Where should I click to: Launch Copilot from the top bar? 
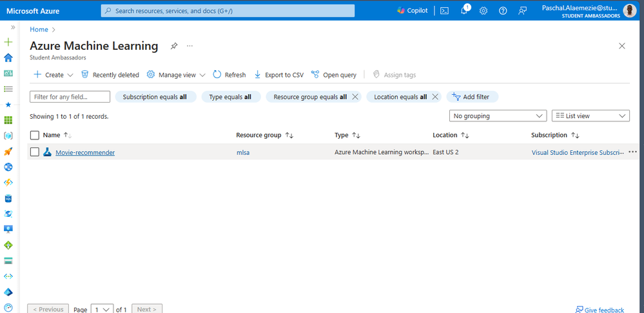[413, 11]
